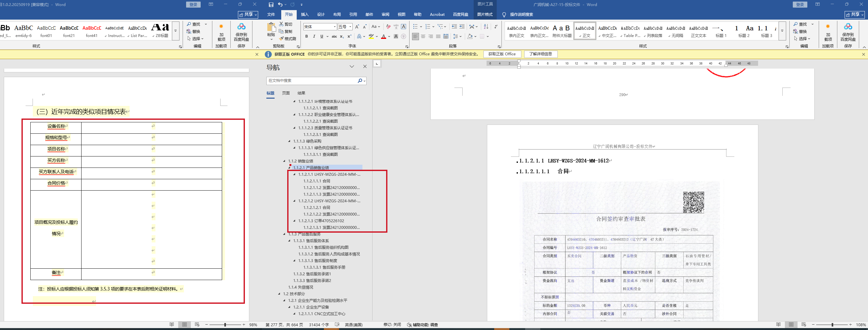Open the 五号 font size dropdown
868x330 pixels.
pos(350,27)
